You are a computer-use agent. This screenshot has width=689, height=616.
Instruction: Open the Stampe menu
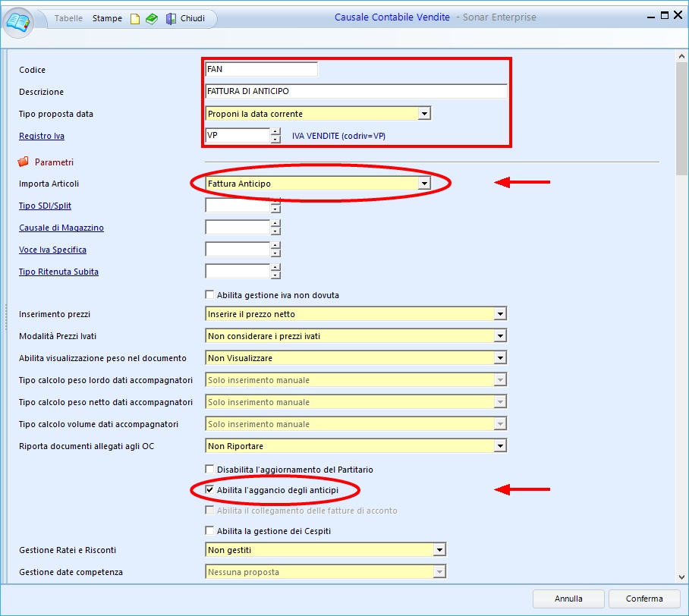point(107,18)
